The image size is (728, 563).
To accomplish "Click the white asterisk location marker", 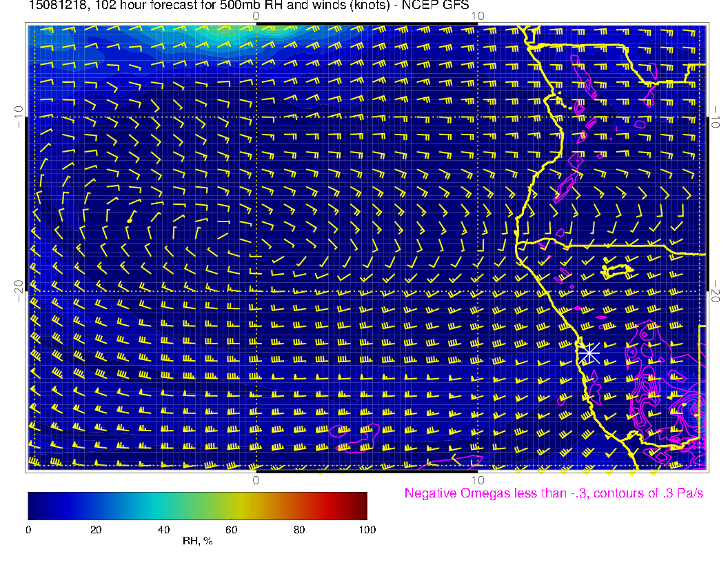I will [589, 353].
